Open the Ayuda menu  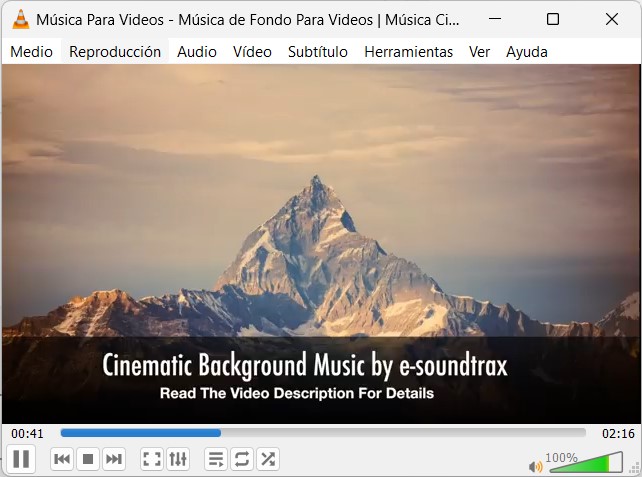[x=527, y=52]
